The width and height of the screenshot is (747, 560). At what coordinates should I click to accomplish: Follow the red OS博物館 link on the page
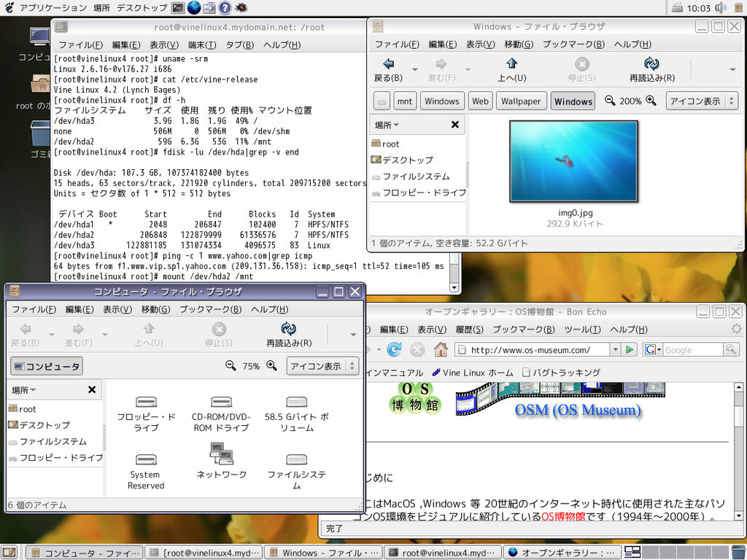click(x=563, y=516)
